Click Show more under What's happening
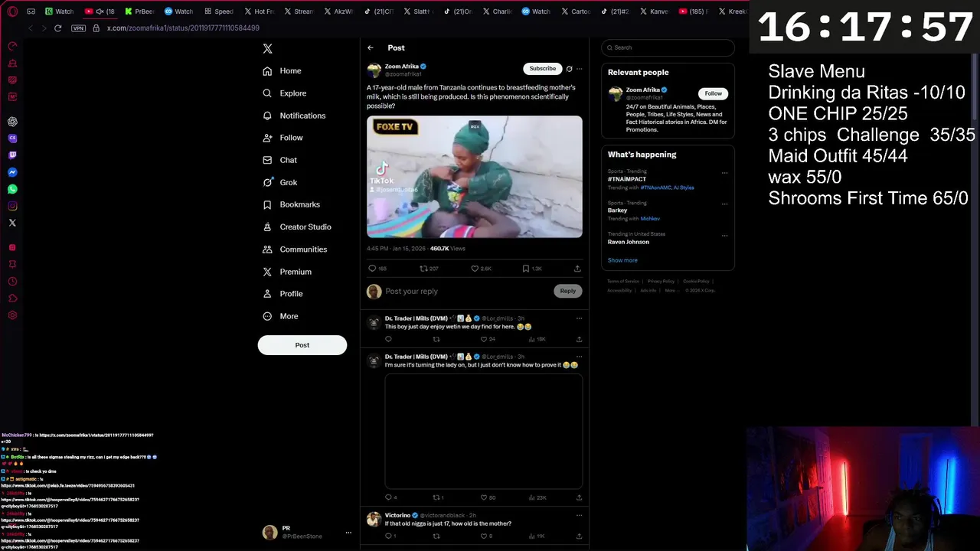980x551 pixels. point(622,260)
